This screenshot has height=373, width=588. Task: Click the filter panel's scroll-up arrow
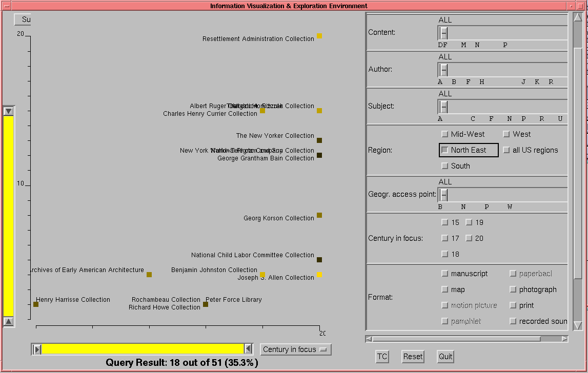(578, 17)
